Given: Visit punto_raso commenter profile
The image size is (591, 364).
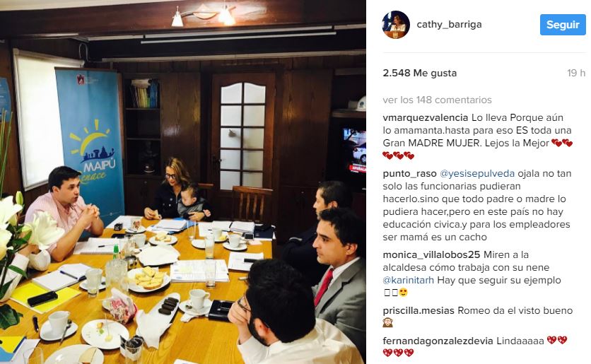Looking at the screenshot, I should click(409, 174).
